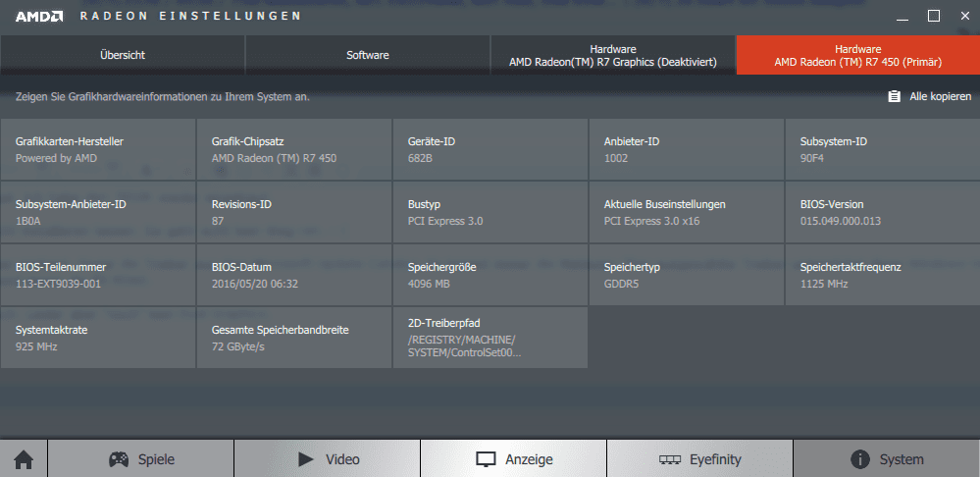Open Hardware R7 Graphics (Deaktiviert) tab
The image size is (980, 477).
(x=613, y=55)
